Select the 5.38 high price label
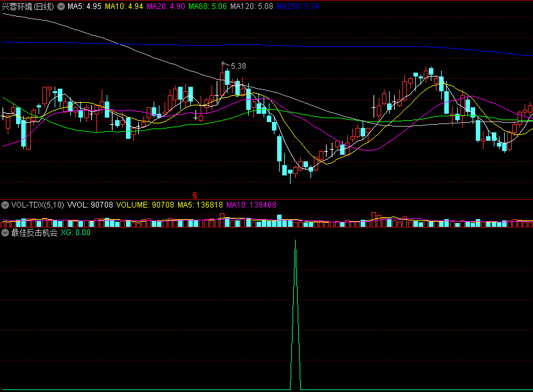 (239, 66)
